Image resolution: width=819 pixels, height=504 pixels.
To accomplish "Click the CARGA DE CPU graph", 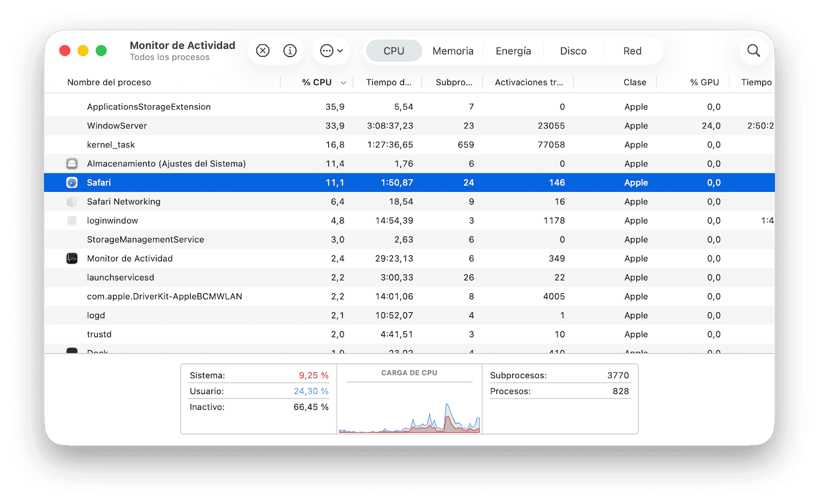I will (x=409, y=408).
